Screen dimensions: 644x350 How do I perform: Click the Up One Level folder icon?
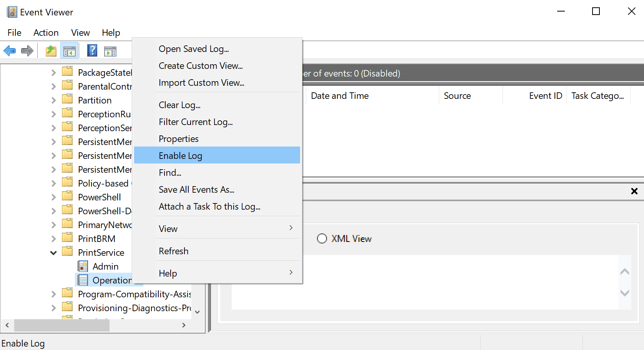(x=51, y=51)
